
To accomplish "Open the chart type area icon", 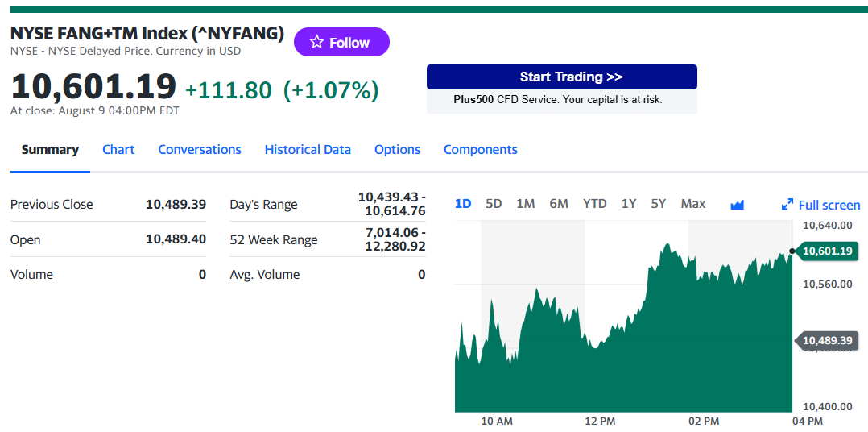I will tap(737, 205).
